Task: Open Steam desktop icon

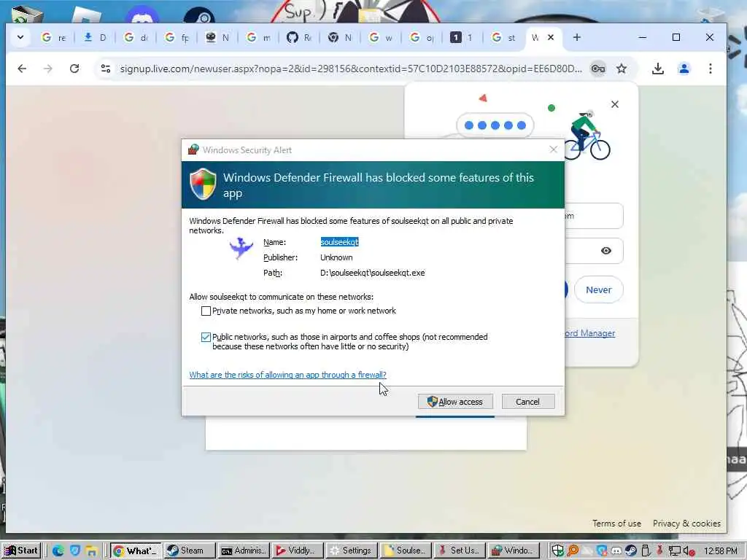Action: coord(199,15)
